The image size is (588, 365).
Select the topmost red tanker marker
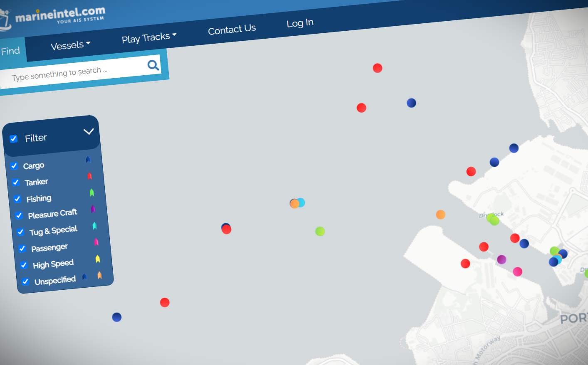(378, 68)
